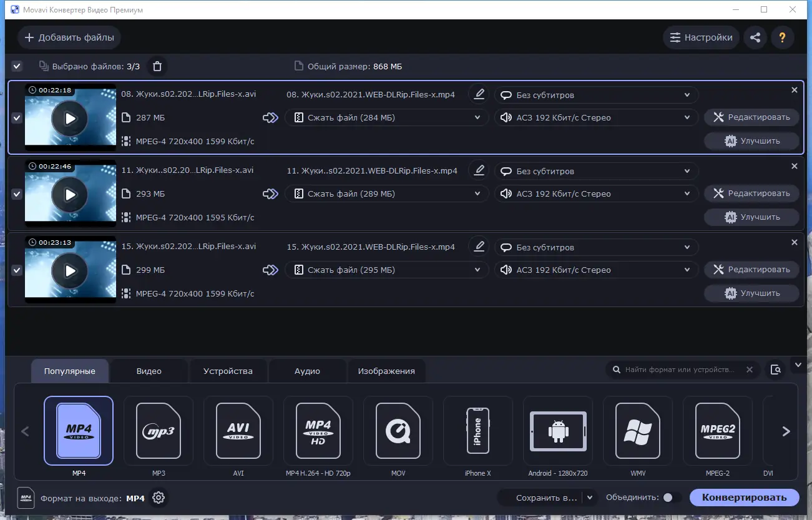Delete selected files with the trash icon
Image resolution: width=812 pixels, height=520 pixels.
coord(157,66)
